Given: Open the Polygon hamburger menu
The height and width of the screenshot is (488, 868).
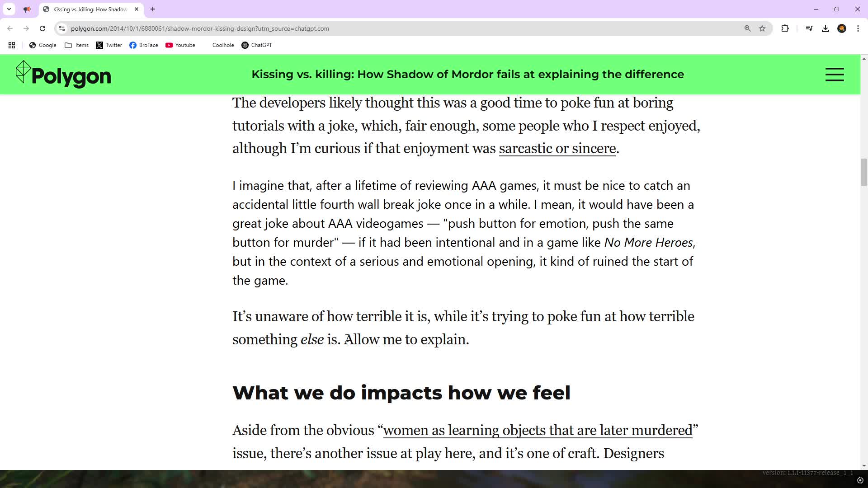Looking at the screenshot, I should pos(835,75).
